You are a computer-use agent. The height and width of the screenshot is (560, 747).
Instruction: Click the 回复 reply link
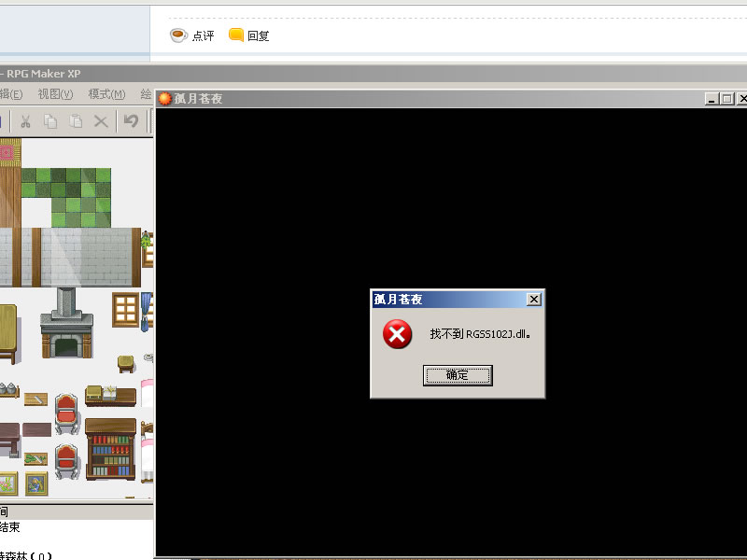pyautogui.click(x=249, y=35)
